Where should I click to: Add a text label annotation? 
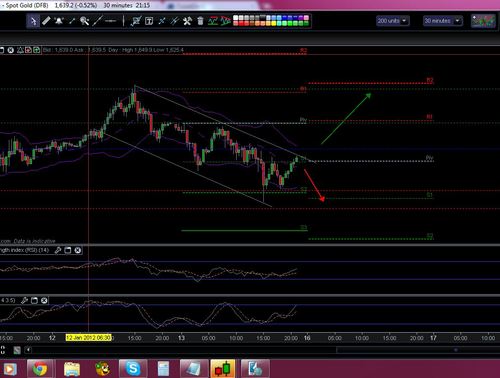coord(149,21)
